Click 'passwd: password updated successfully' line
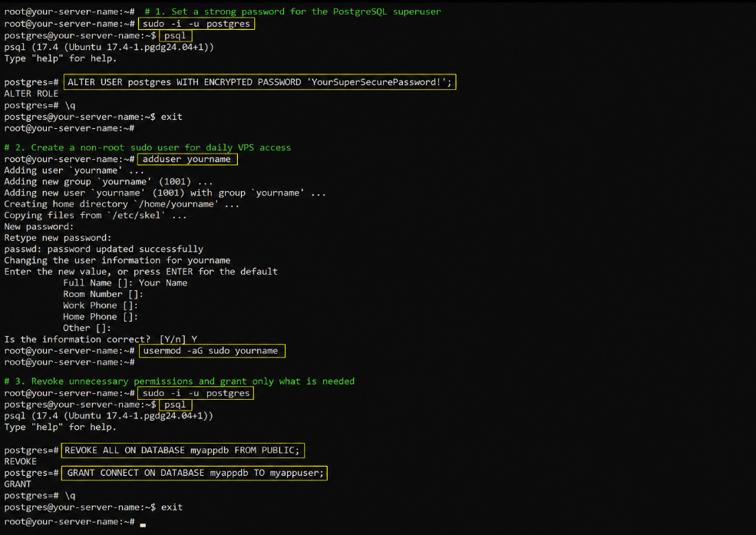 104,249
